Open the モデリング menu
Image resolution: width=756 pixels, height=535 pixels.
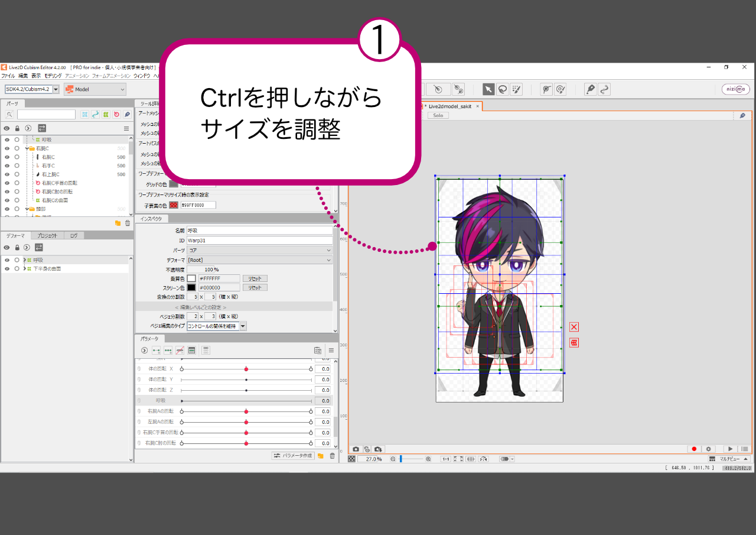coord(53,76)
